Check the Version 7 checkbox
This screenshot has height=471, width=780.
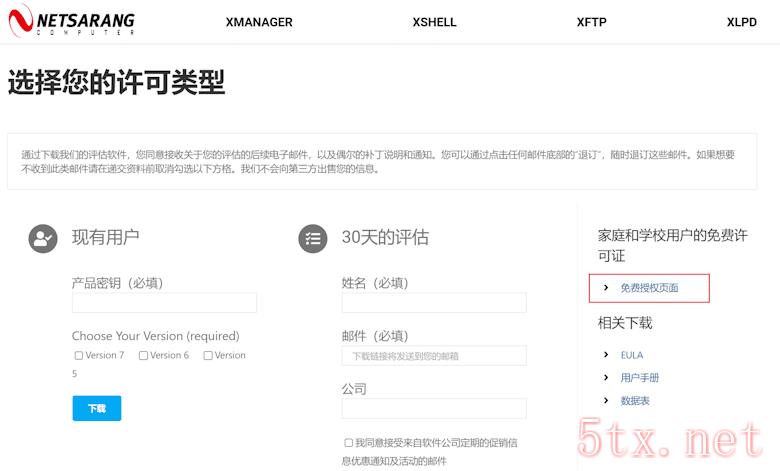pos(79,355)
